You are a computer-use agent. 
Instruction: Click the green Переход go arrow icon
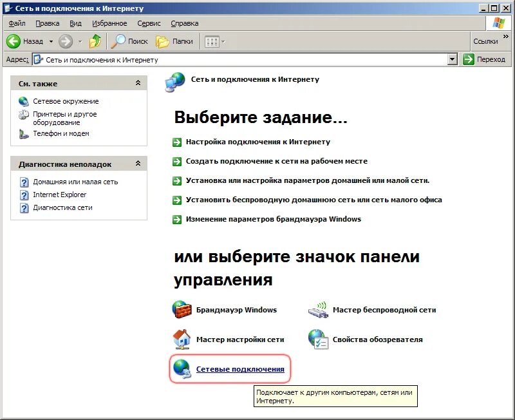469,59
